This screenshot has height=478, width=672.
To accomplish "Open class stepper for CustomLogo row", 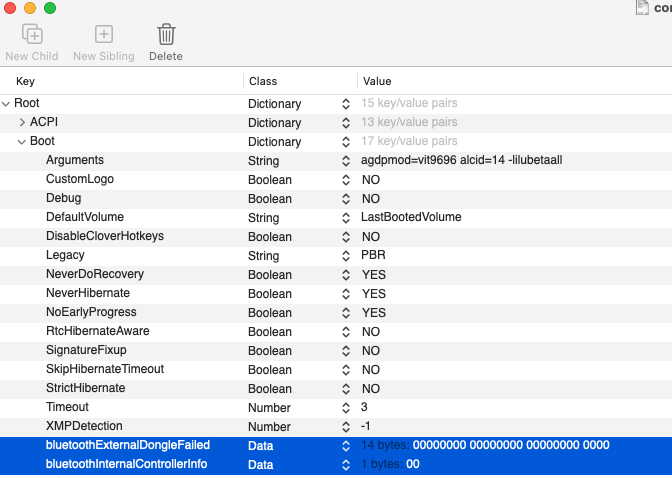I will click(x=346, y=180).
